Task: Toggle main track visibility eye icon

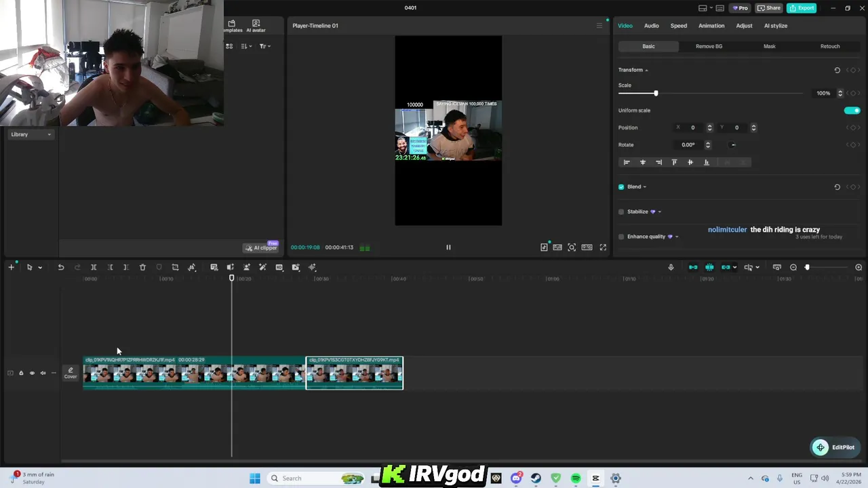Action: pyautogui.click(x=32, y=373)
